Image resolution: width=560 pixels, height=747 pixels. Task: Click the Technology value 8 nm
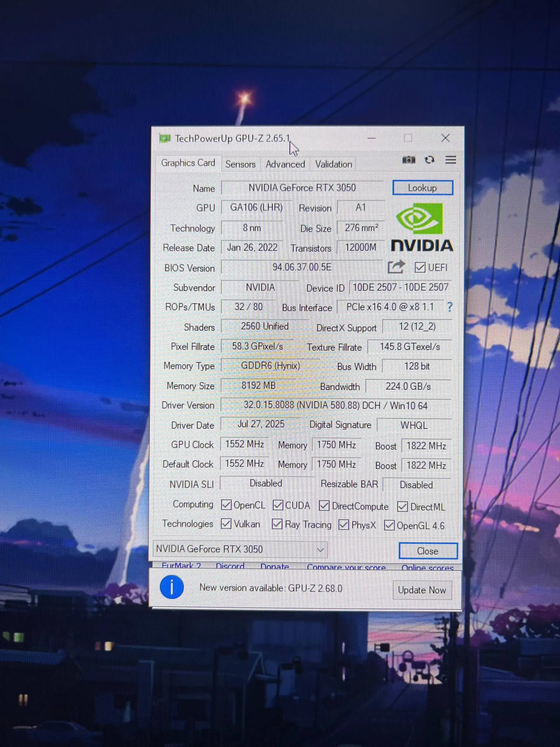point(252,228)
